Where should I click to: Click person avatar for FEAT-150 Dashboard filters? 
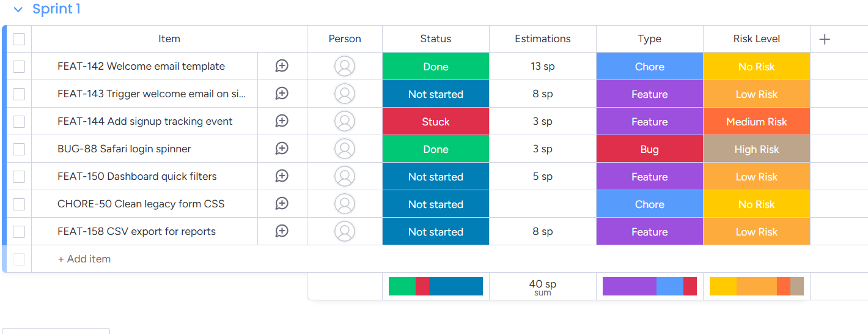pos(345,176)
